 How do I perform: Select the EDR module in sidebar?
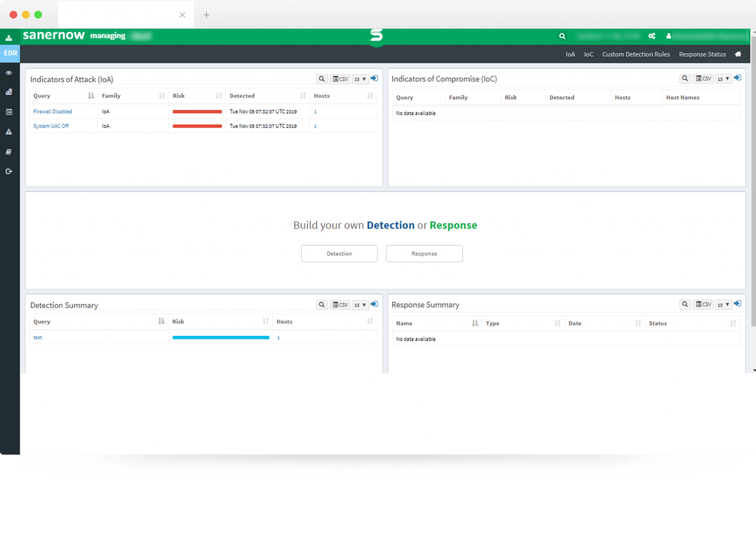pyautogui.click(x=10, y=53)
